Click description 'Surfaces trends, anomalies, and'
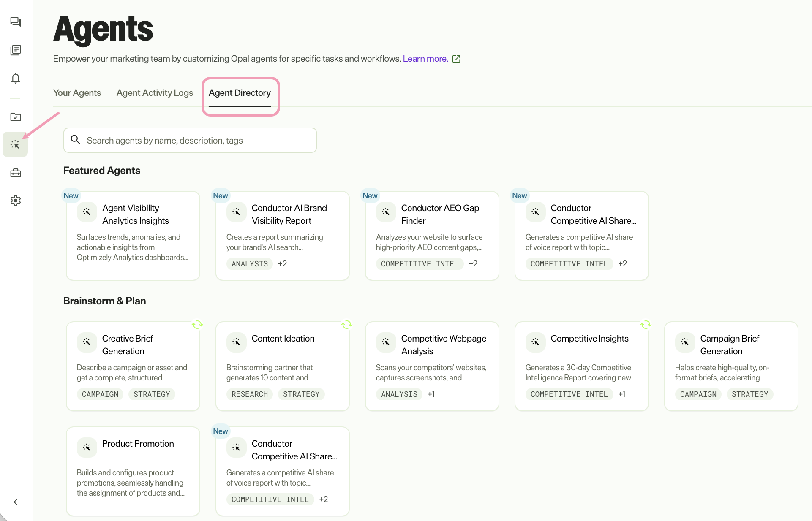 pos(128,237)
